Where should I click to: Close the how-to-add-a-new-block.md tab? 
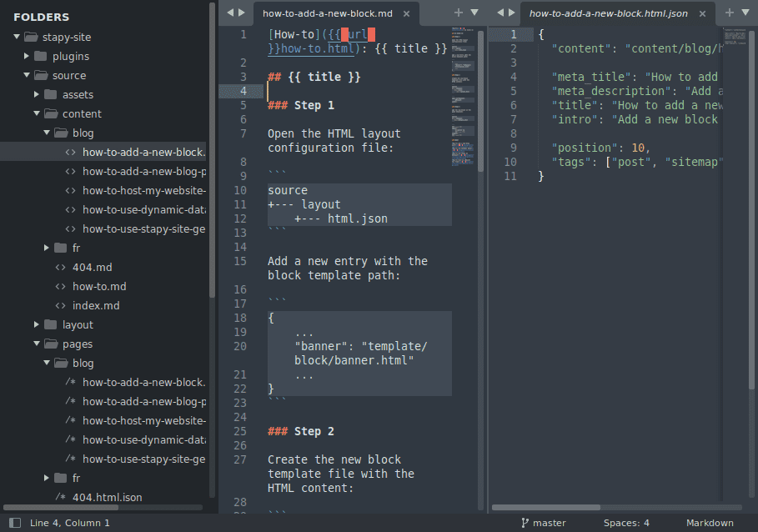point(407,14)
